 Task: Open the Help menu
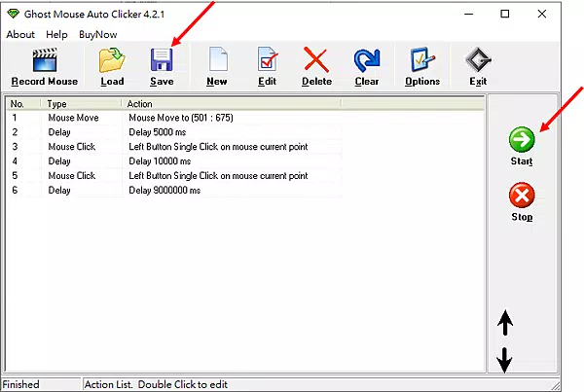(x=56, y=35)
